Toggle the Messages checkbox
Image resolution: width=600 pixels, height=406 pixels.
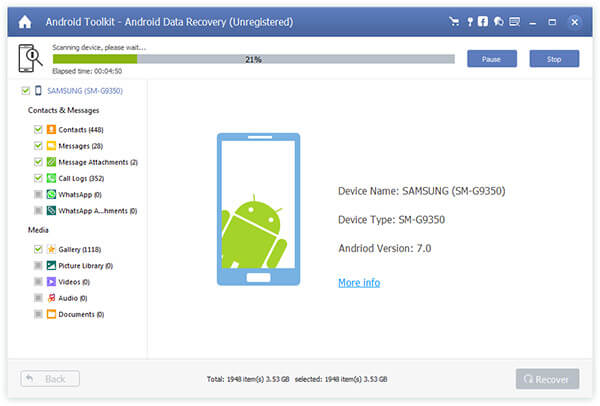pos(38,146)
